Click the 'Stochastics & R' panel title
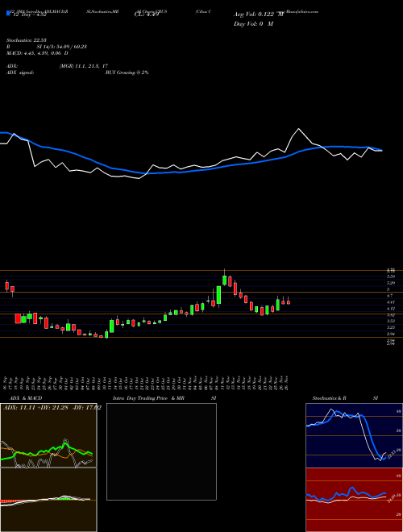The height and width of the screenshot is (532, 403). tap(330, 398)
